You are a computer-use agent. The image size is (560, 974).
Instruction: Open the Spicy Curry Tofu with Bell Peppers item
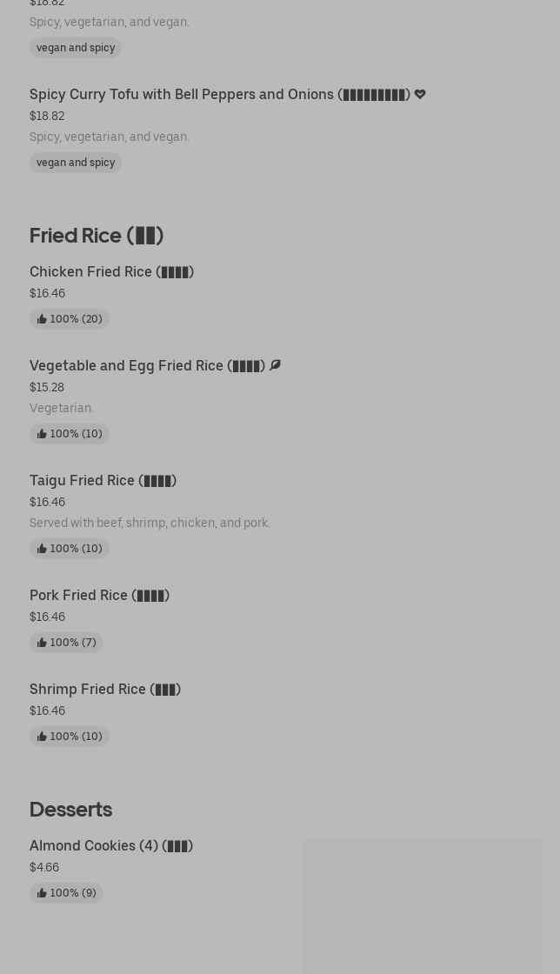coord(217,94)
